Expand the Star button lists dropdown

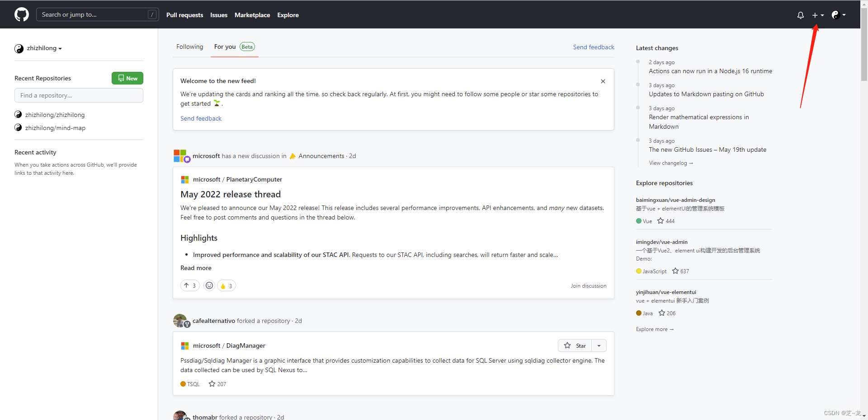pos(599,345)
